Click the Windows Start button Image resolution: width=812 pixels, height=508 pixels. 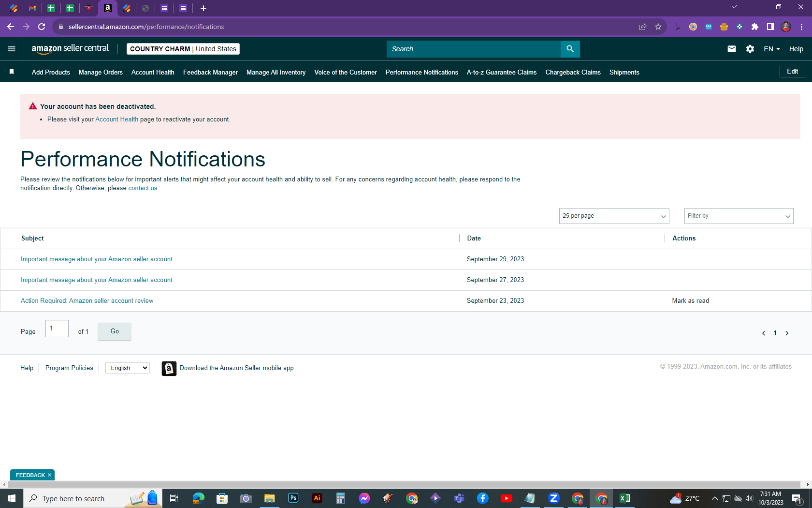(x=12, y=498)
